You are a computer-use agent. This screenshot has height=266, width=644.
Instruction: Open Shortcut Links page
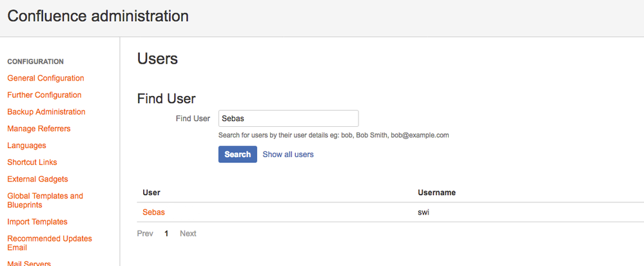click(x=32, y=162)
